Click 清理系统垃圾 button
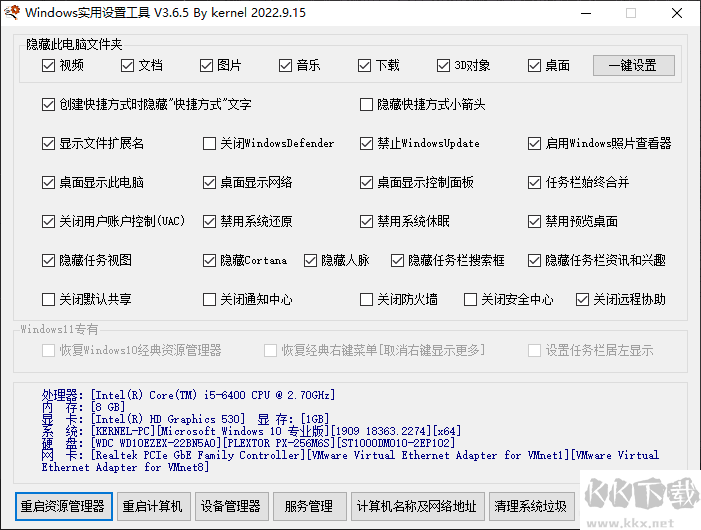 532,506
